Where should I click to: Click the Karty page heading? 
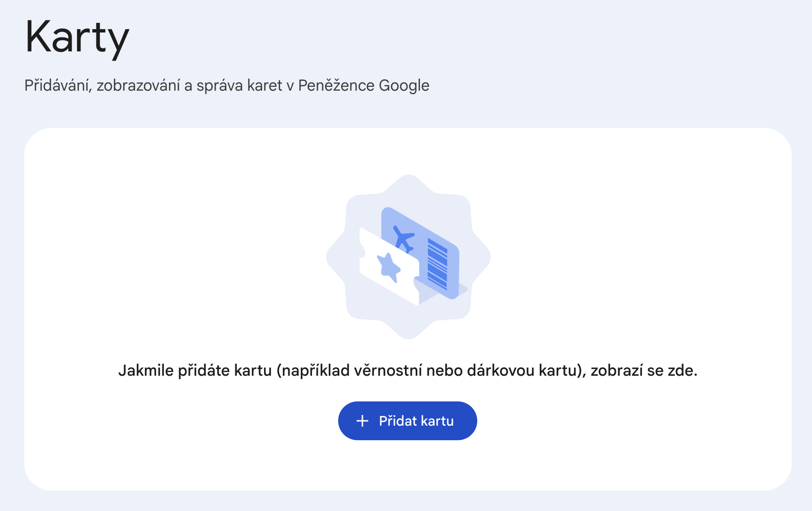pyautogui.click(x=77, y=38)
